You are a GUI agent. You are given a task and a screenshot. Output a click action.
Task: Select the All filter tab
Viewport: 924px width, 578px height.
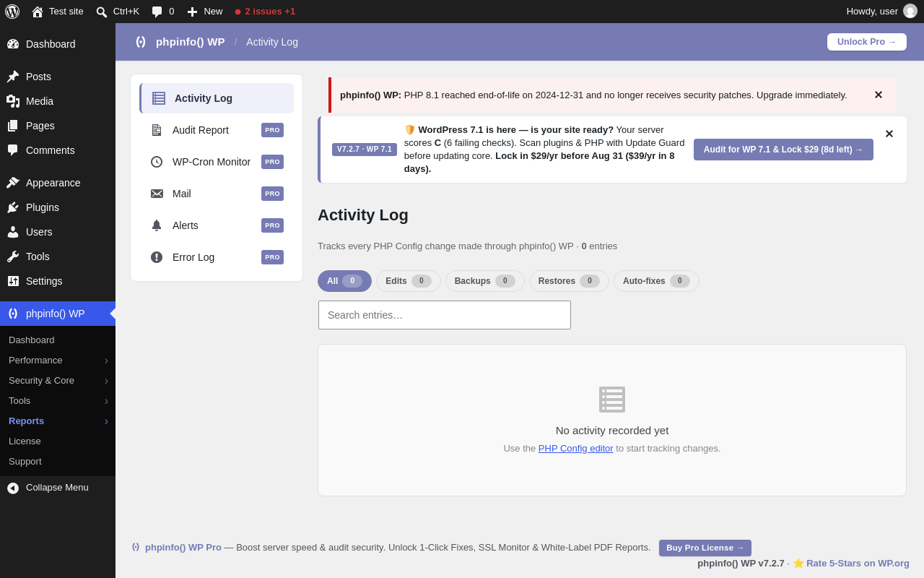(x=344, y=281)
